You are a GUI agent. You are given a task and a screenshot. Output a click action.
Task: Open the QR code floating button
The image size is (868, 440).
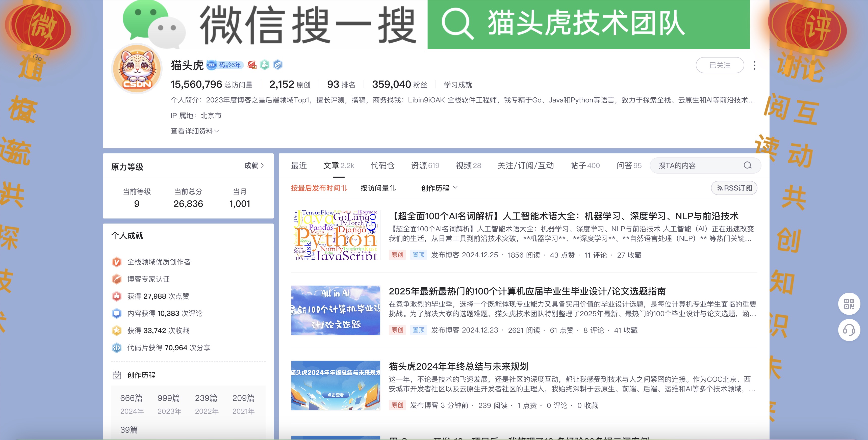849,304
